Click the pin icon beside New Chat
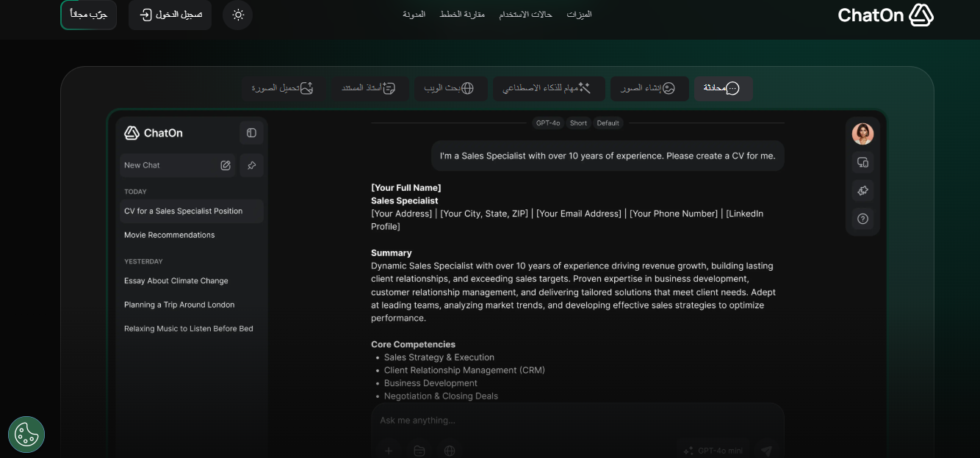Screen dimensions: 980x458 tap(251, 165)
